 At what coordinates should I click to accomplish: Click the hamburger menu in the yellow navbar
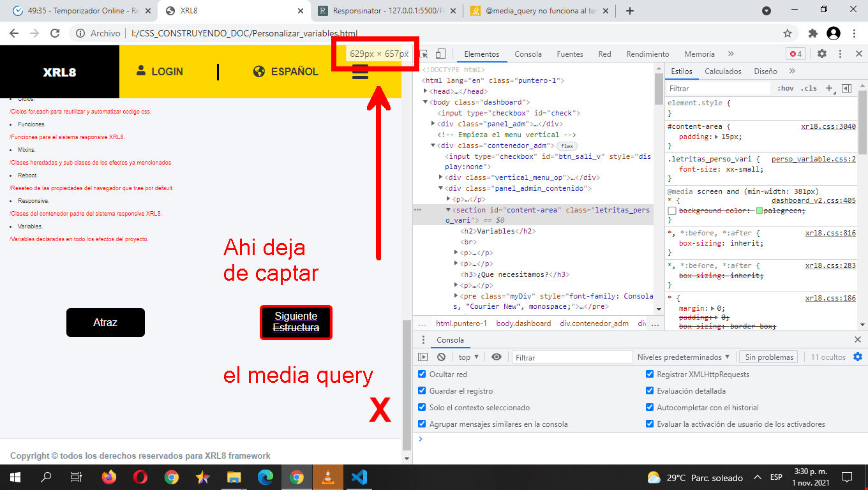[360, 72]
